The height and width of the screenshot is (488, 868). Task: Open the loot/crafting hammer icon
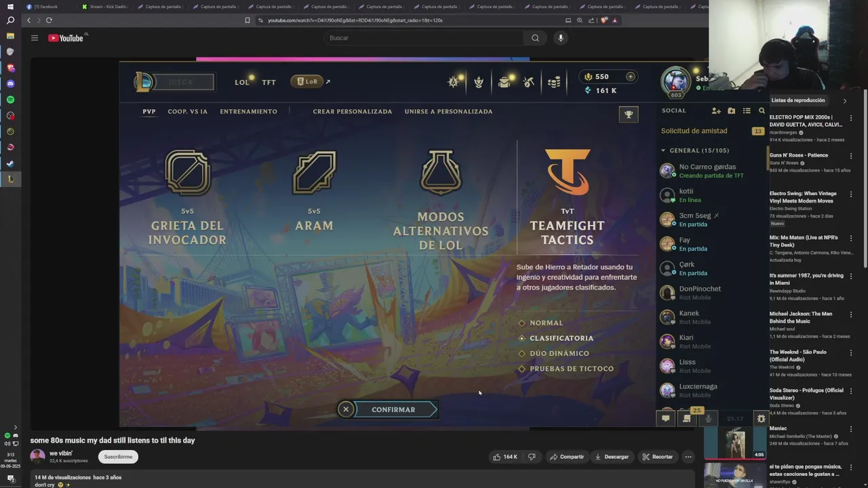click(x=529, y=82)
